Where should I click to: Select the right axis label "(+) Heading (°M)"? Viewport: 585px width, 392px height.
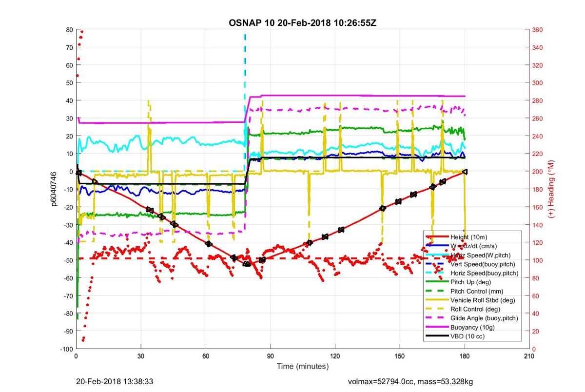click(551, 189)
